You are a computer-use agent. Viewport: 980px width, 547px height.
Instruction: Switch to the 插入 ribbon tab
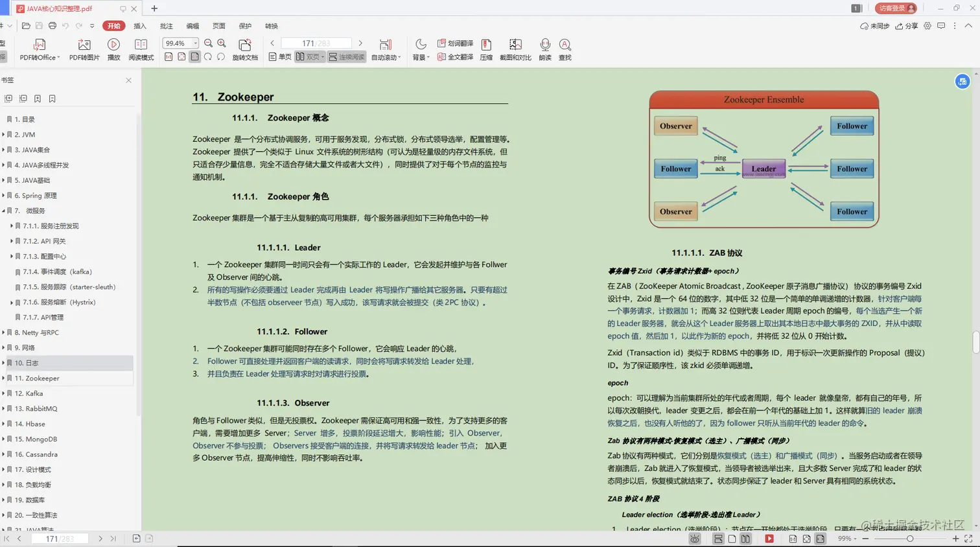coord(139,26)
